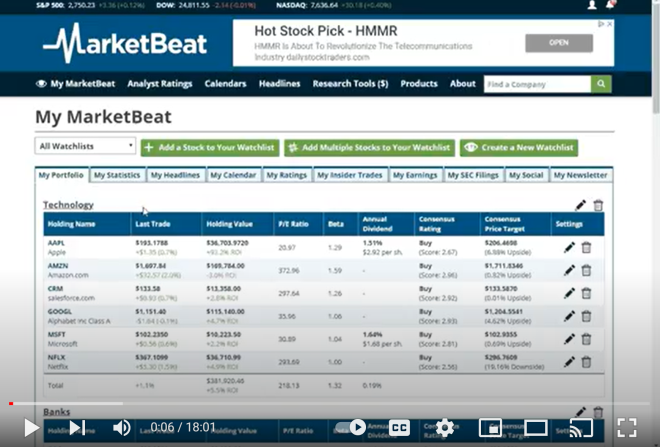Edit the Technology watchlist with its pencil icon
Screen dimensions: 660x447
581,205
